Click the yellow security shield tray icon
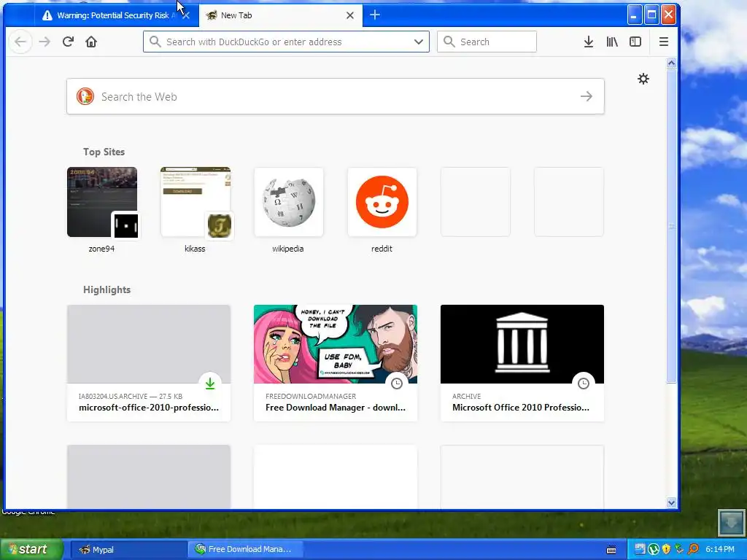 [666, 550]
